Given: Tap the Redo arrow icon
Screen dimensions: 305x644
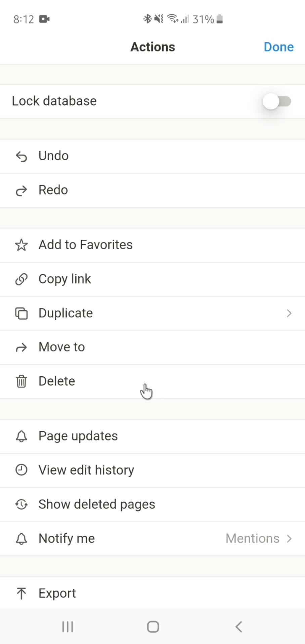Looking at the screenshot, I should [21, 191].
